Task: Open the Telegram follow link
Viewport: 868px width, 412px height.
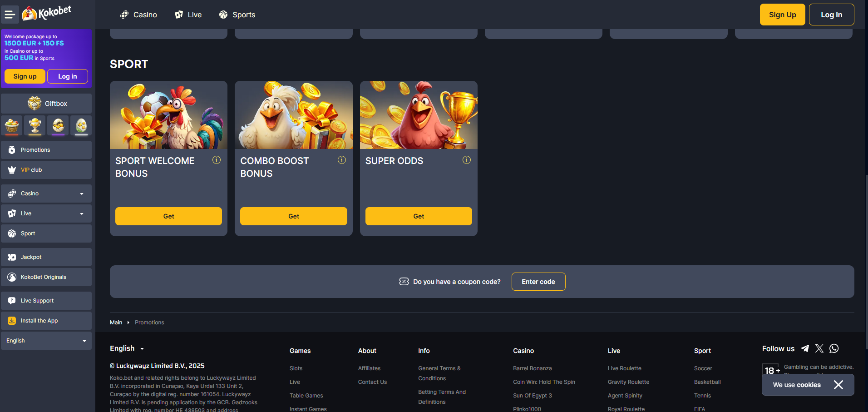Action: (x=805, y=348)
